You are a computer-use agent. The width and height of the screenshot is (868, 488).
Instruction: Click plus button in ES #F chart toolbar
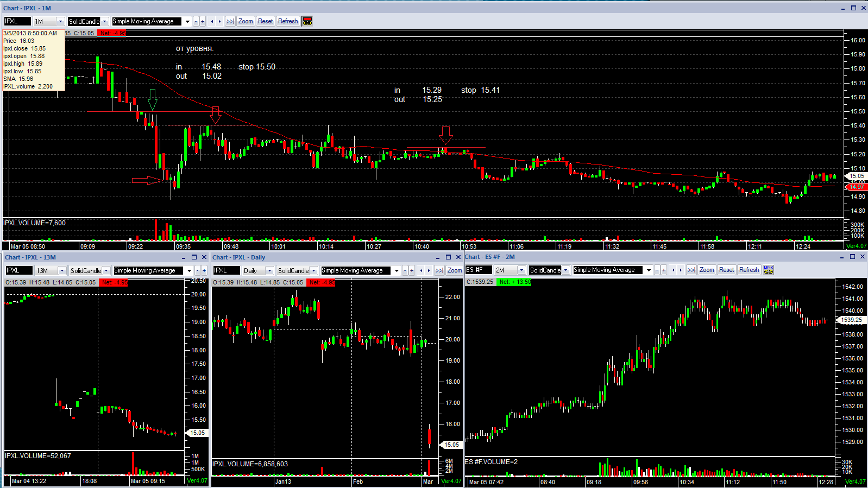[x=664, y=270]
